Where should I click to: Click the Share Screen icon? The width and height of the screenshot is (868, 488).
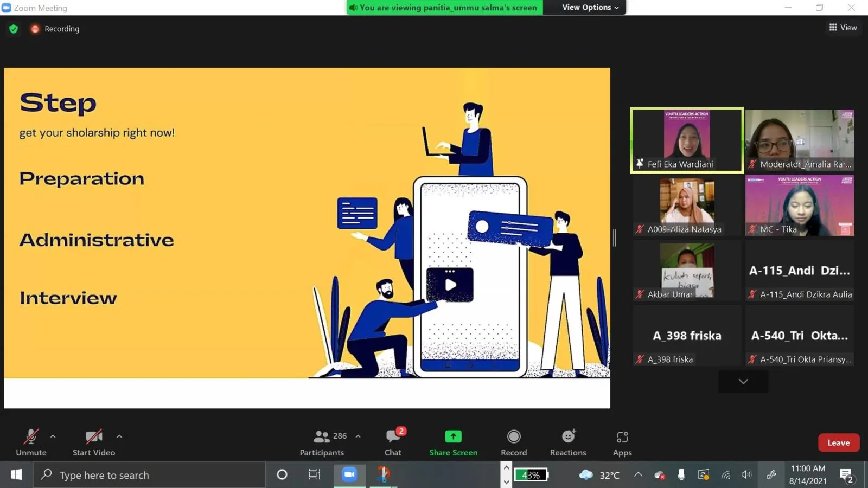click(453, 436)
